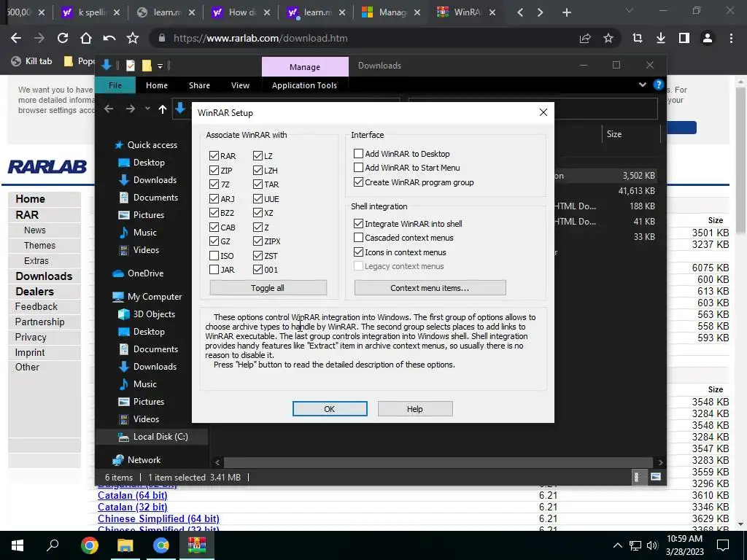Uncheck the RAR association checkbox
This screenshot has height=560, width=747.
click(214, 156)
